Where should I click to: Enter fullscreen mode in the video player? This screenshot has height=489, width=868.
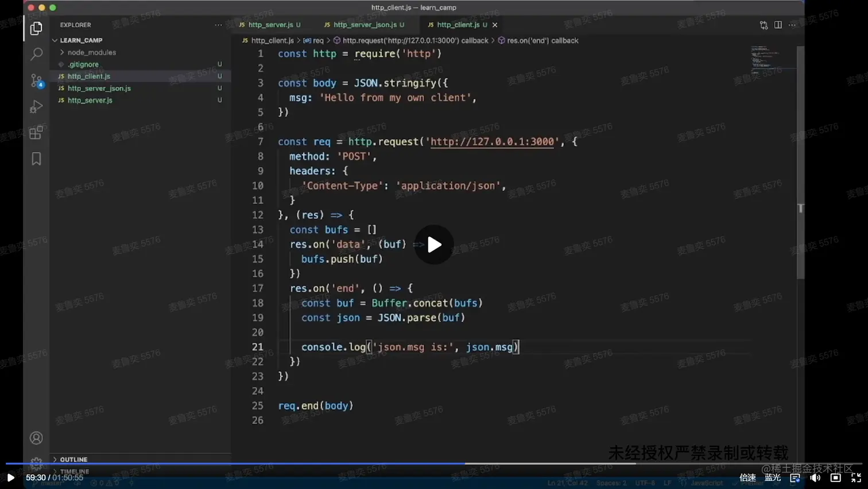click(856, 478)
